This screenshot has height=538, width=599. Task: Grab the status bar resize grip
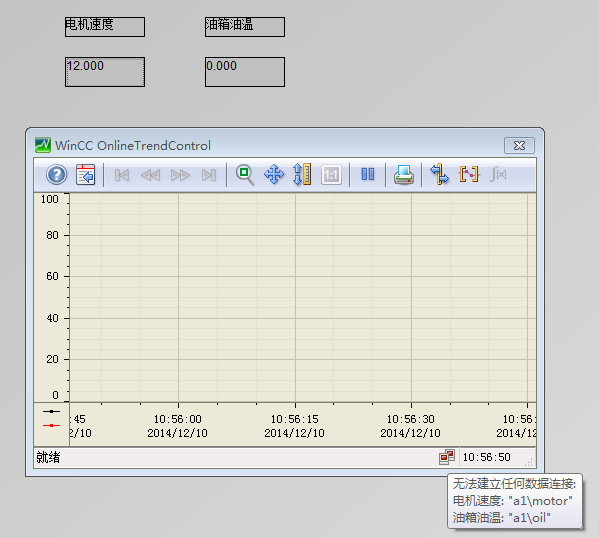tap(529, 462)
